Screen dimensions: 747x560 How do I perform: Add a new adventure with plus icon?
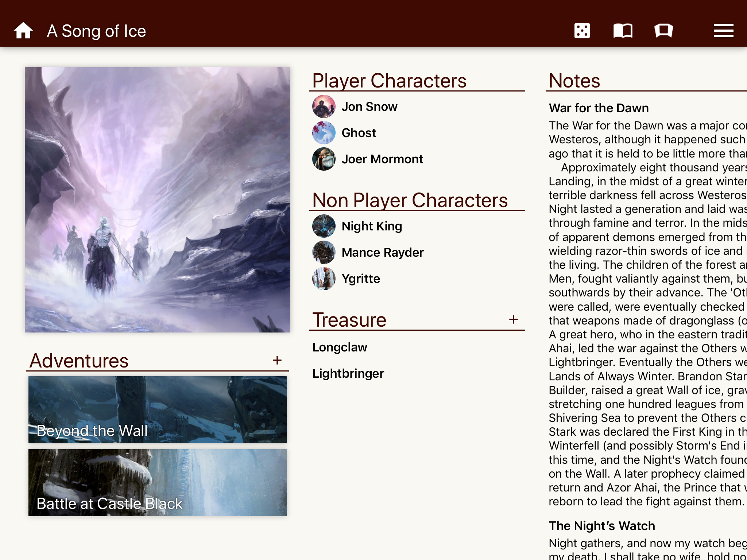(277, 360)
